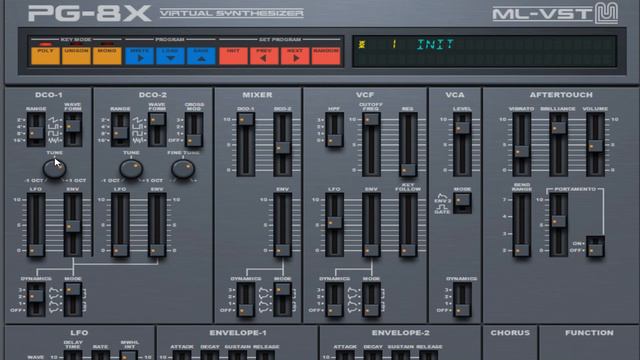Click the DCO-2 FINE TUNE knob
Image resolution: width=640 pixels, height=360 pixels.
click(x=183, y=169)
